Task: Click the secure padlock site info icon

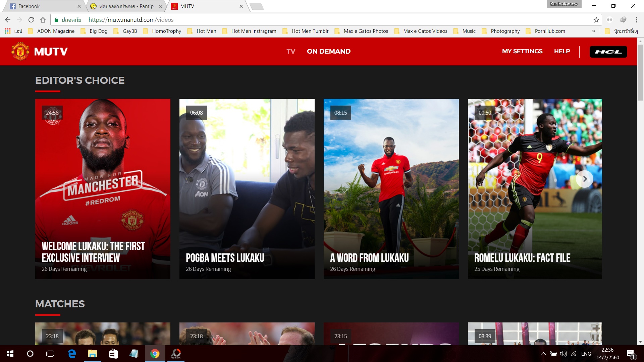Action: [x=56, y=20]
